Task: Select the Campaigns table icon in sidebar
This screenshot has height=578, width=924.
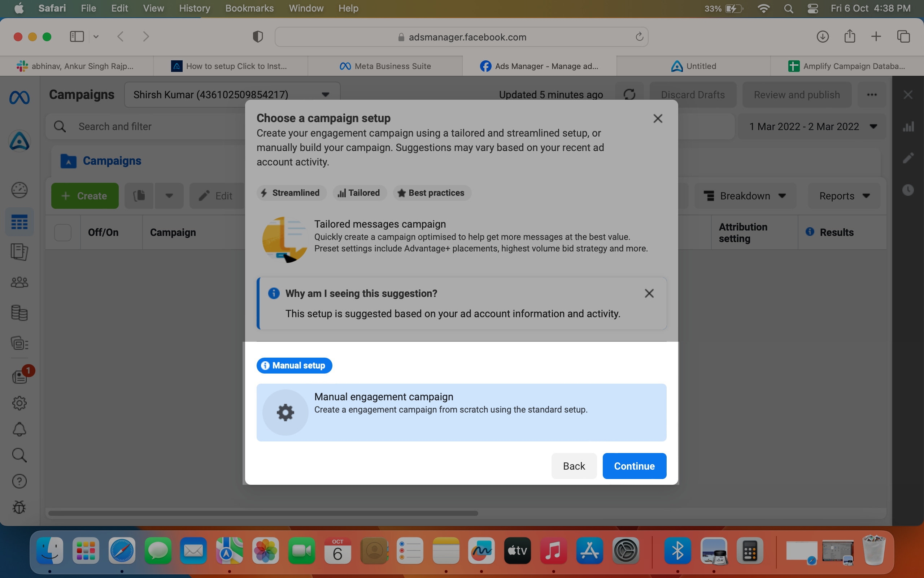Action: pos(19,222)
